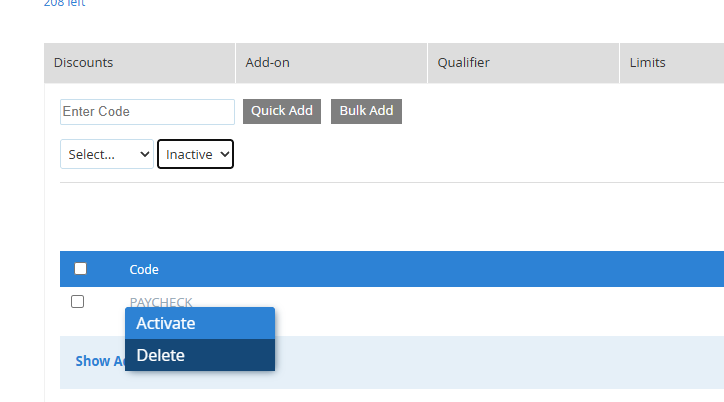The height and width of the screenshot is (402, 724).
Task: Click the partially hidden Show link
Action: pos(100,361)
